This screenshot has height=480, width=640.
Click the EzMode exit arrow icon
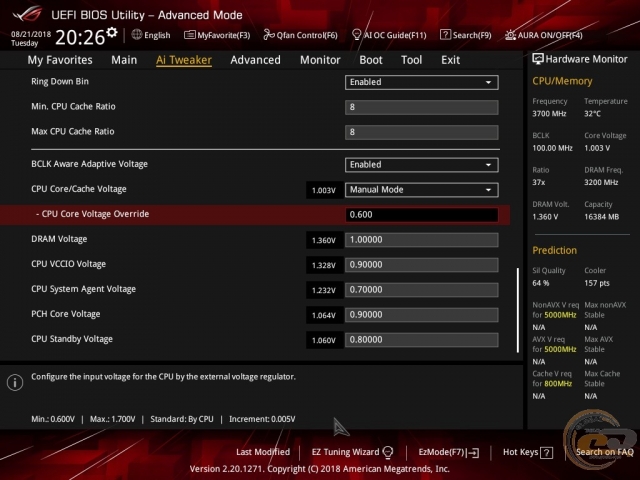coord(473,453)
